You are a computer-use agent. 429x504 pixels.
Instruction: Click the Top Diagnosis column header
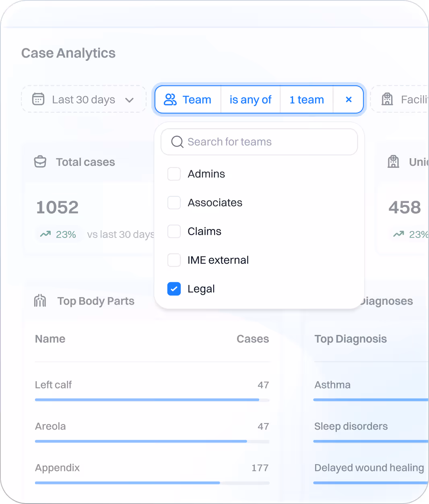tap(351, 339)
